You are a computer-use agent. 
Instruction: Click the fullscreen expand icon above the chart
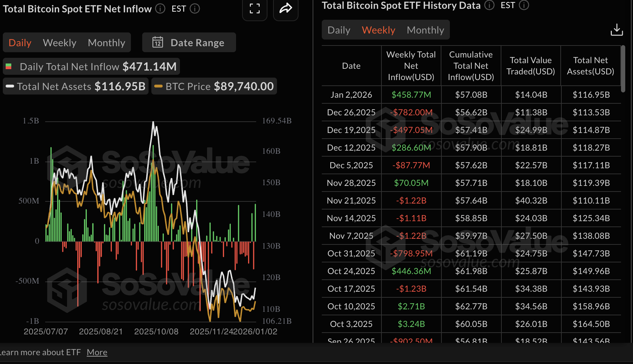pos(255,10)
